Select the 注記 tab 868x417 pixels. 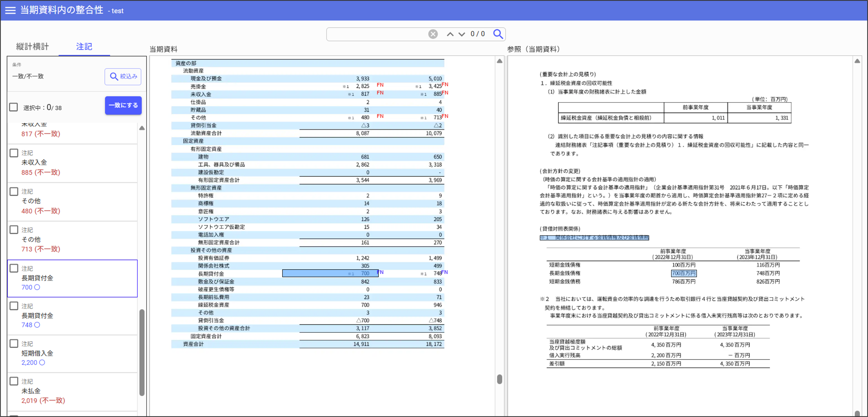click(x=84, y=46)
